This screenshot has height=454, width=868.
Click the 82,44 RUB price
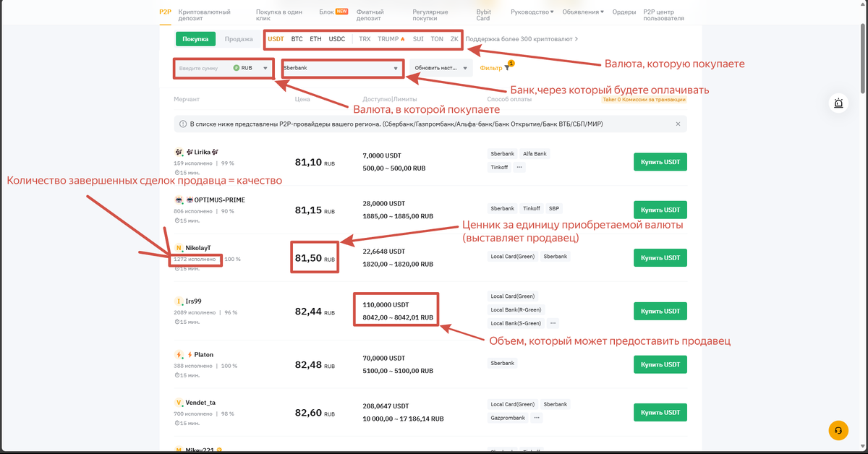coord(315,311)
